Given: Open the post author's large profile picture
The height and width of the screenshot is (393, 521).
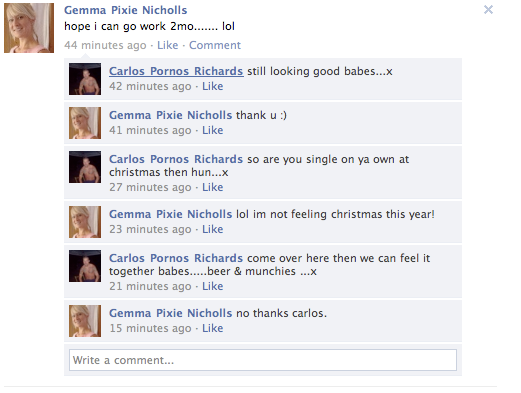Looking at the screenshot, I should click(29, 28).
